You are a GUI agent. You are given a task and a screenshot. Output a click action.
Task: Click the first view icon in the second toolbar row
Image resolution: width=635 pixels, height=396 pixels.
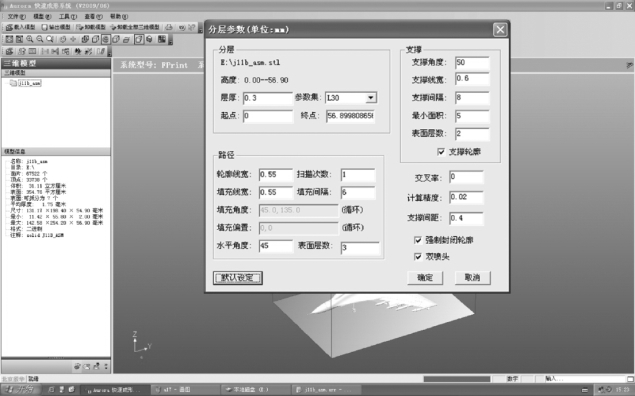coord(9,39)
